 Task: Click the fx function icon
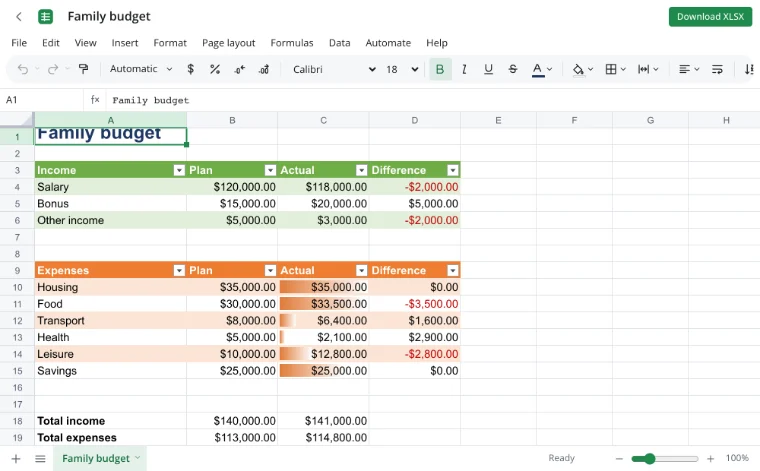pos(95,100)
